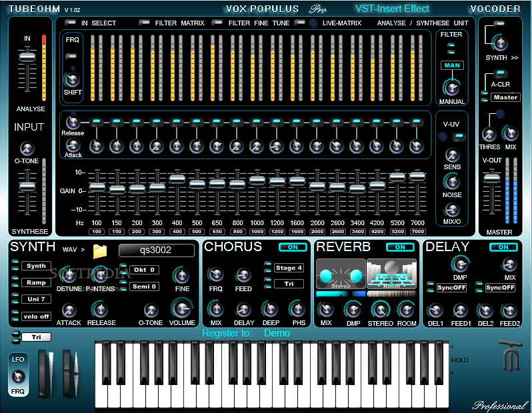Toggle the 7000 Hz band switch
Image resolution: width=532 pixels, height=413 pixels.
[x=417, y=121]
